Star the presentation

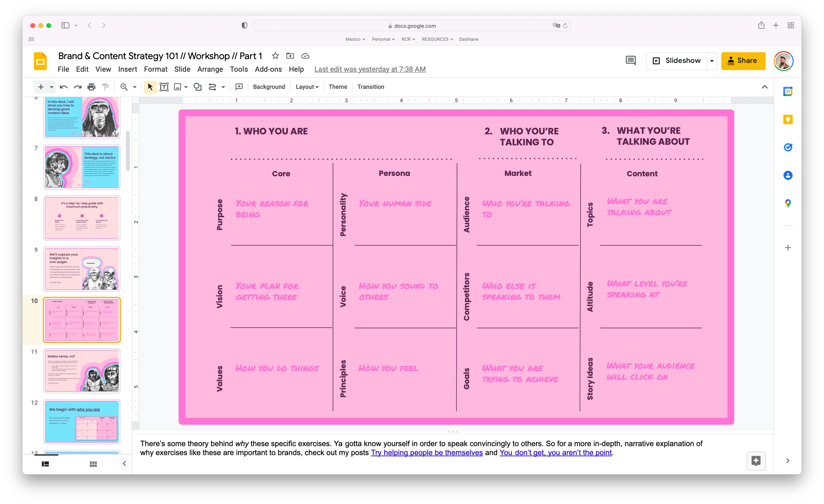(x=275, y=56)
